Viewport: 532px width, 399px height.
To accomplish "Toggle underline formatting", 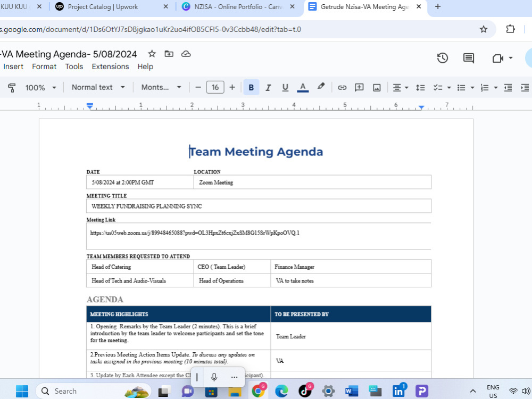I will pyautogui.click(x=285, y=88).
